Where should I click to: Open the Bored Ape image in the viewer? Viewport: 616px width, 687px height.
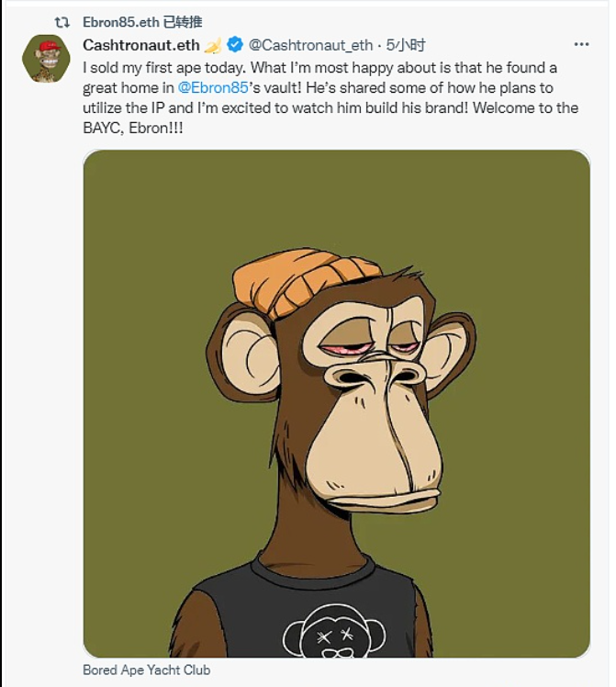336,404
